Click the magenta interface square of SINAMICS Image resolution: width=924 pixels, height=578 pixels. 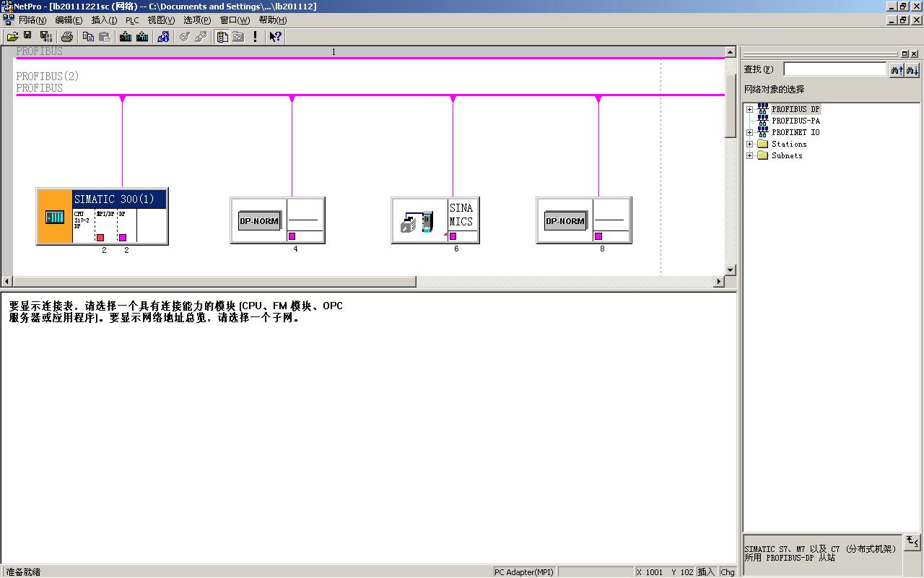tap(453, 236)
